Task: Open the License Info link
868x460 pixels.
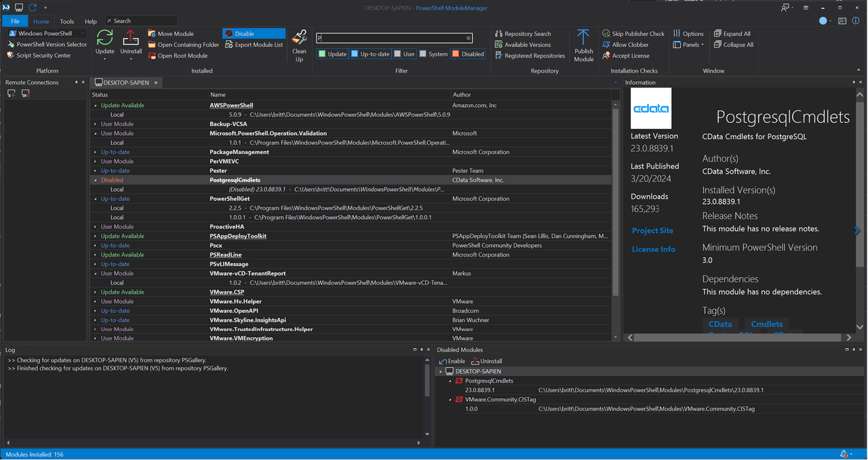Action: coord(654,249)
